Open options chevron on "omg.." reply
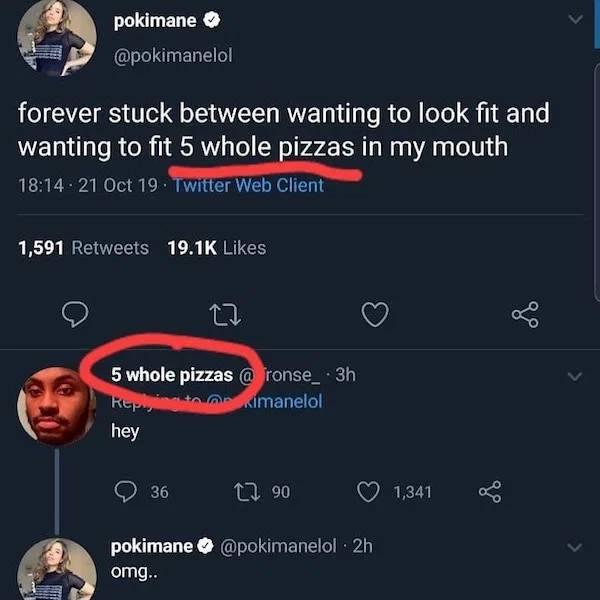Image resolution: width=600 pixels, height=600 pixels. (574, 547)
